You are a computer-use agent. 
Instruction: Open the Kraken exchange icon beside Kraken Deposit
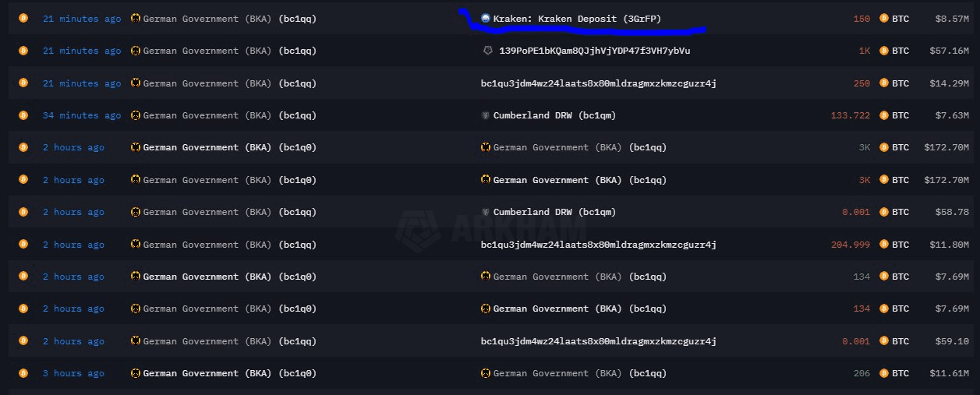(486, 18)
